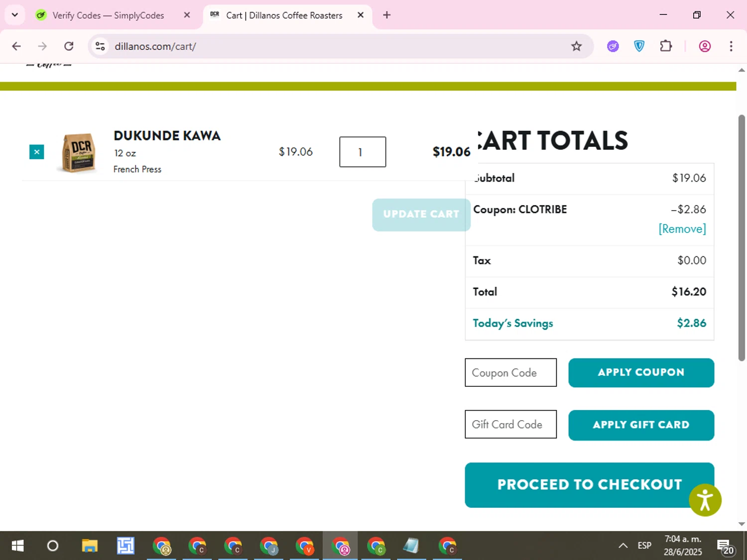Close the Verify Codes tab
747x560 pixels.
coord(187,15)
